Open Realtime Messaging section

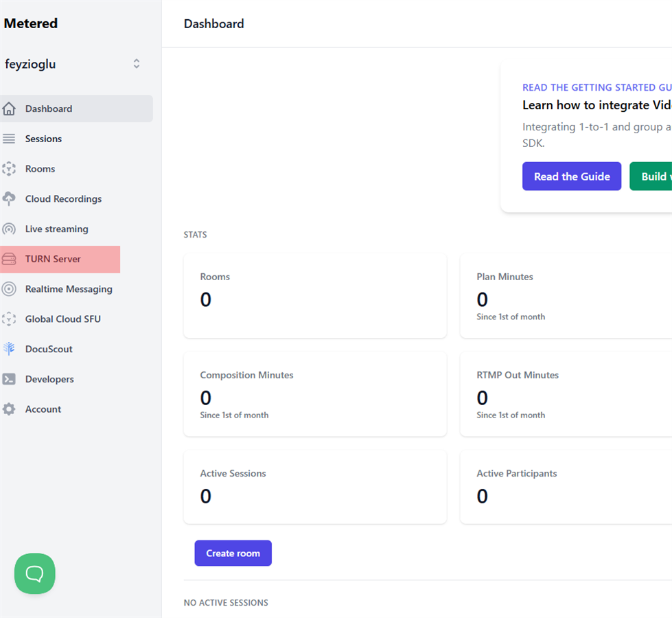coord(69,288)
